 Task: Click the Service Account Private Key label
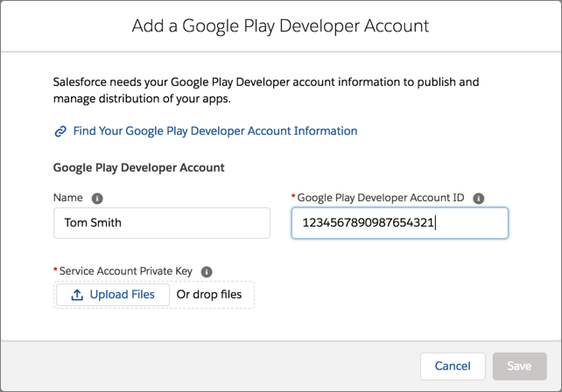click(x=126, y=271)
